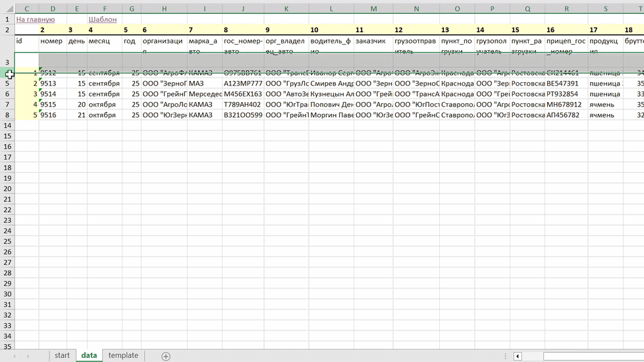644x362 pixels.
Task: Click cell with number 9514
Action: pos(53,94)
